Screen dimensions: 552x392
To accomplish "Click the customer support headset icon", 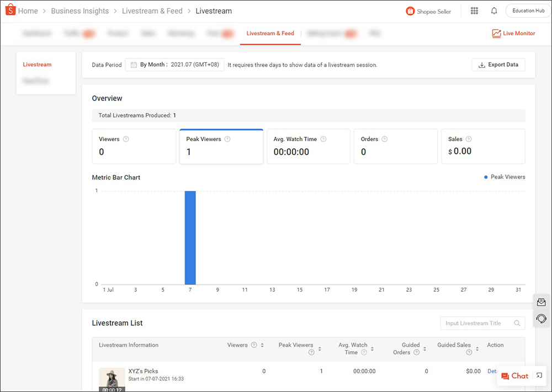I will [x=541, y=319].
